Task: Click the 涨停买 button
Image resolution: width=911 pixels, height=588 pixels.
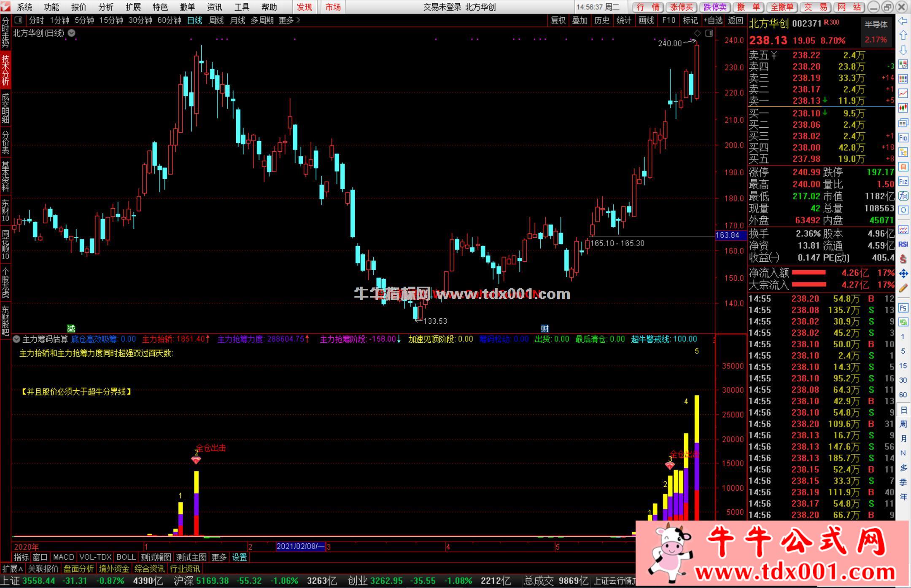Action: point(682,7)
